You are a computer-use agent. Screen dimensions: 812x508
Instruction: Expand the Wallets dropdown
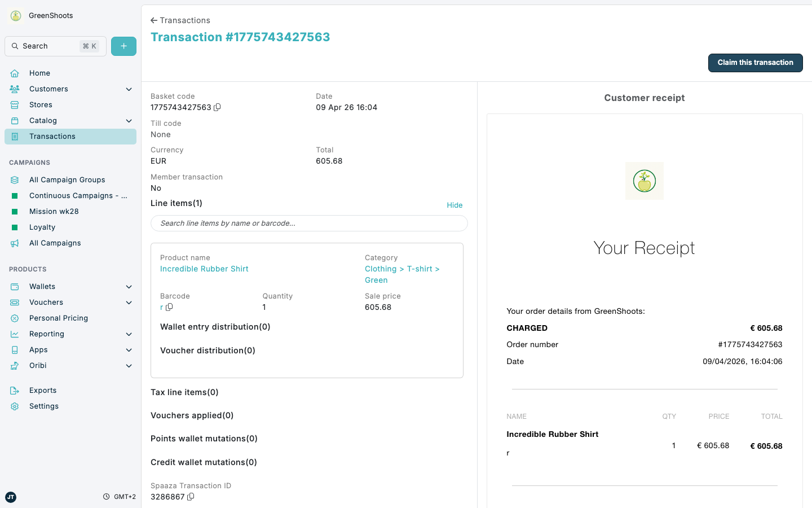click(x=129, y=286)
